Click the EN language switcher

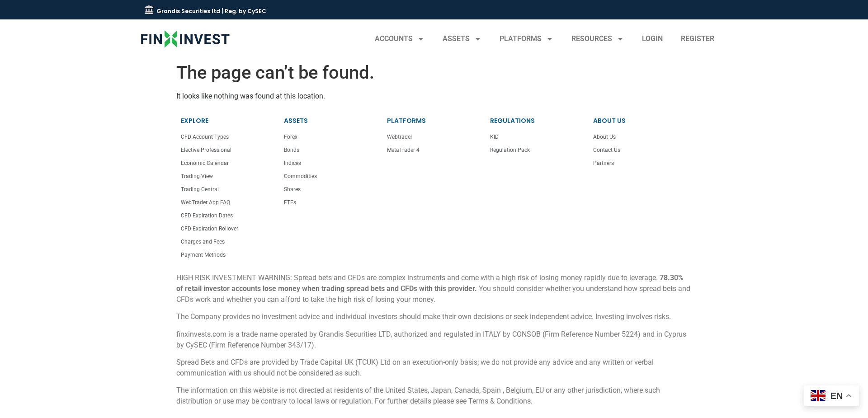point(836,395)
